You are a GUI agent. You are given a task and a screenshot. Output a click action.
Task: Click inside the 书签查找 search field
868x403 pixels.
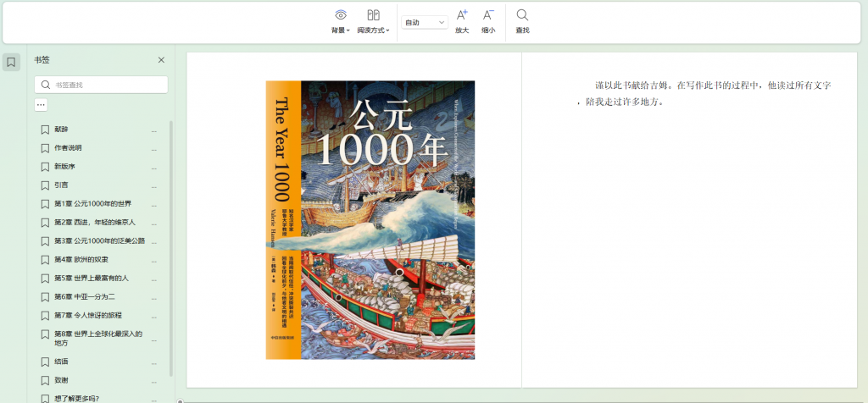coord(106,85)
